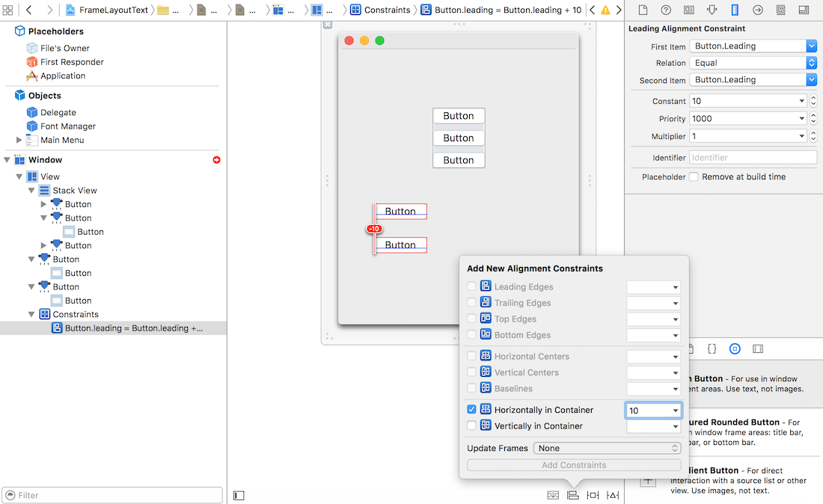
Task: Open the Update Frames dropdown
Action: (607, 449)
